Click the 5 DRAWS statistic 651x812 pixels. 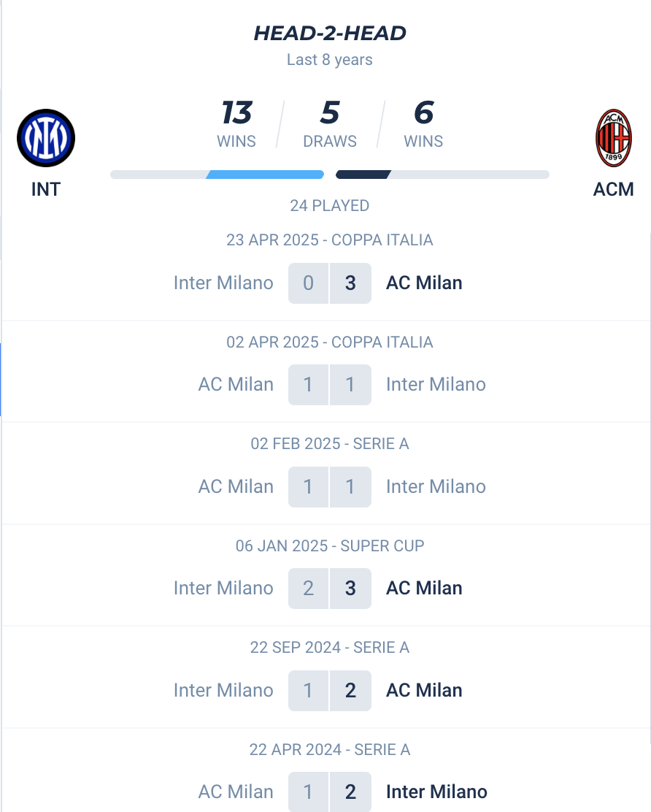330,124
